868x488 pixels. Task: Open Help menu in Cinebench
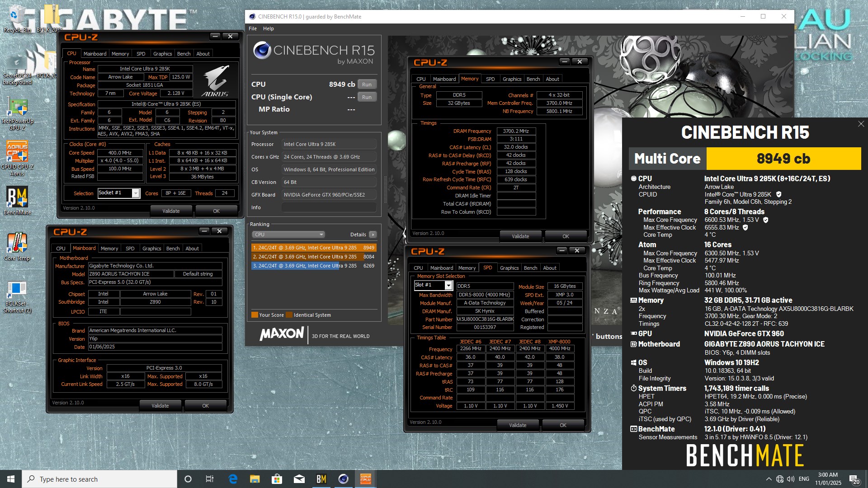(269, 28)
